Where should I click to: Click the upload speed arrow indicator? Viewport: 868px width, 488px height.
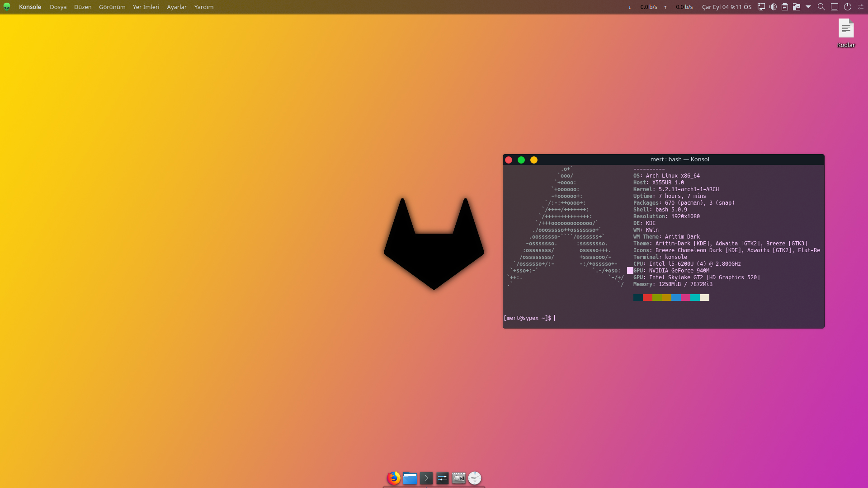665,7
